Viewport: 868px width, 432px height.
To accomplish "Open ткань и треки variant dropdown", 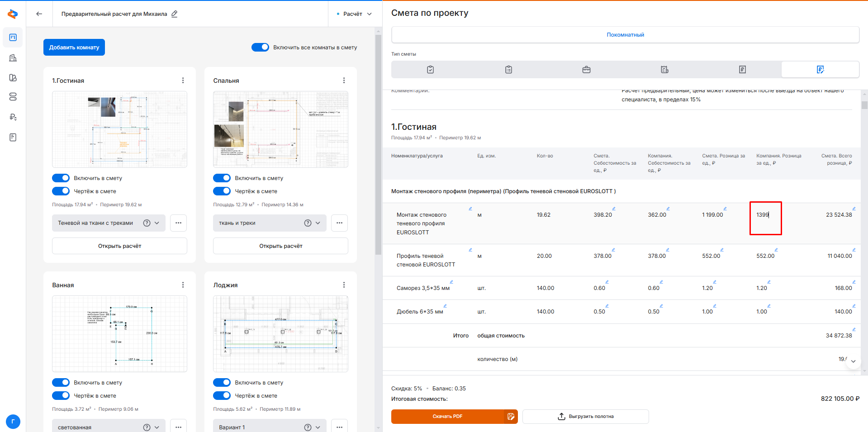I will (318, 223).
